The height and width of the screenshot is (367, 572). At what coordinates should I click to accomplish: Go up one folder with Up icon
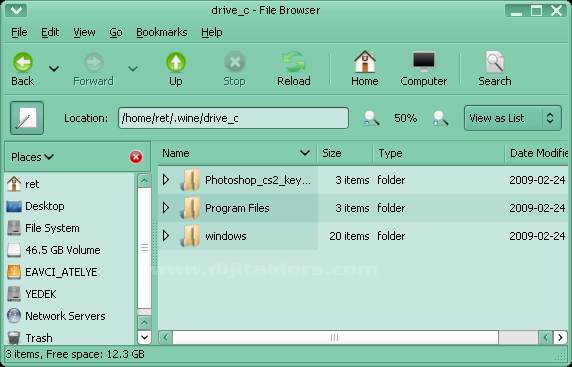[176, 62]
